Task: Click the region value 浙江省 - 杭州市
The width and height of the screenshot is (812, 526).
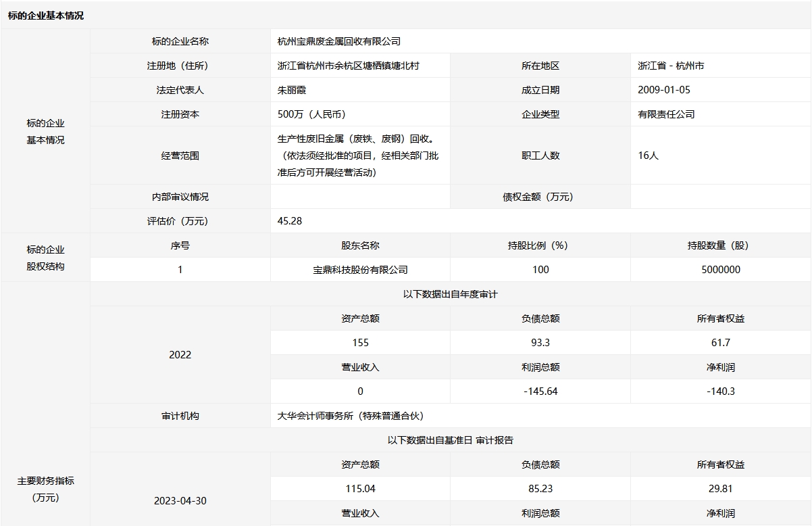Action: pyautogui.click(x=671, y=66)
